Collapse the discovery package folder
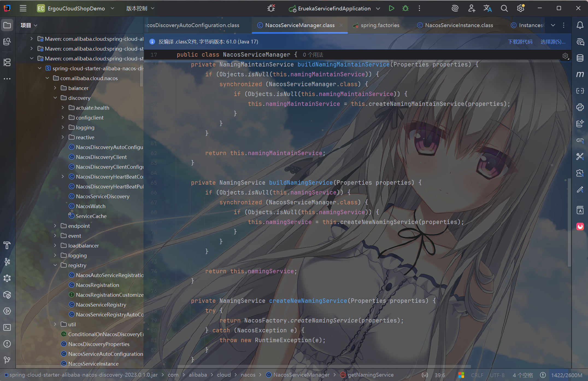This screenshot has height=381, width=588. pos(55,98)
